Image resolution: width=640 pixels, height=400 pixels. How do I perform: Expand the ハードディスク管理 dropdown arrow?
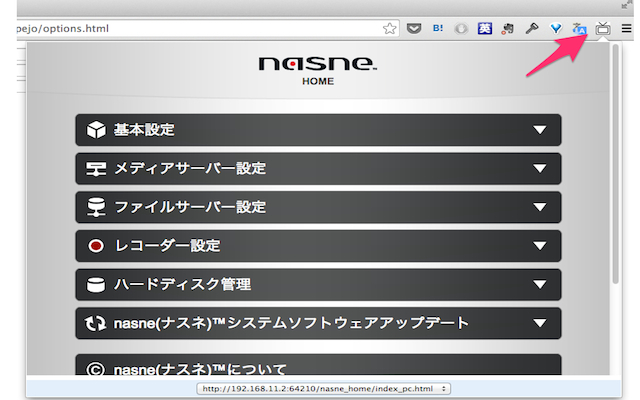(540, 284)
